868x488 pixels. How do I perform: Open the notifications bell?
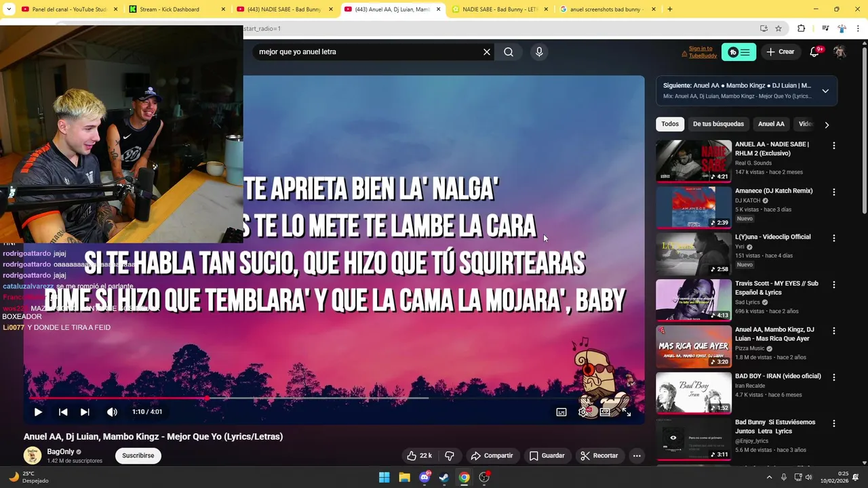coord(815,52)
